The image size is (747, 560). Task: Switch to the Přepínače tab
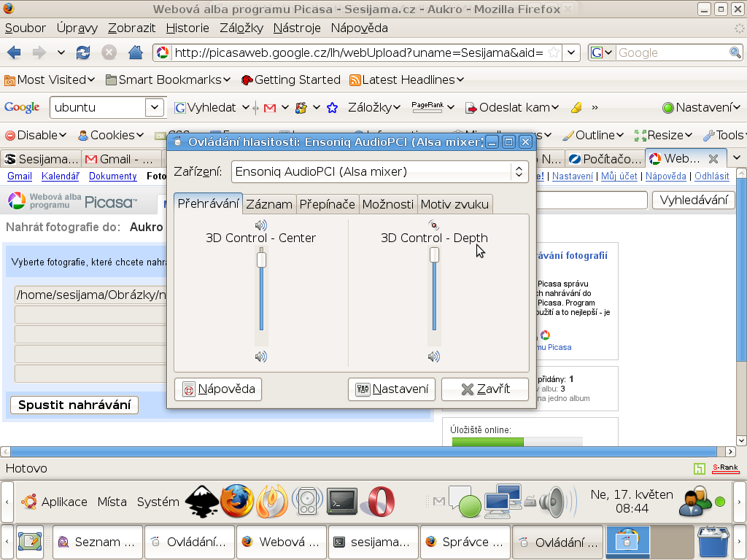pyautogui.click(x=328, y=204)
